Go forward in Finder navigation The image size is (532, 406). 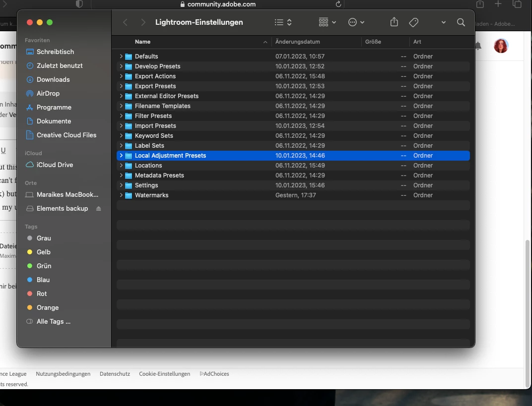pos(143,22)
